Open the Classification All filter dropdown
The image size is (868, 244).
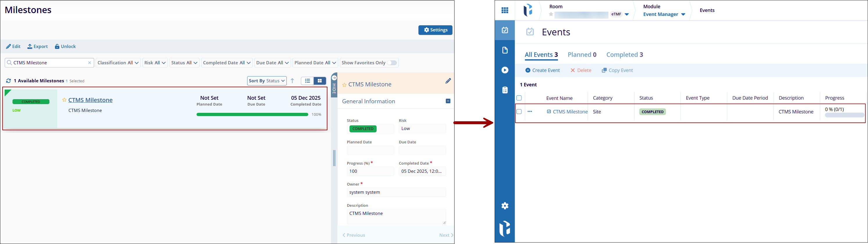click(118, 63)
